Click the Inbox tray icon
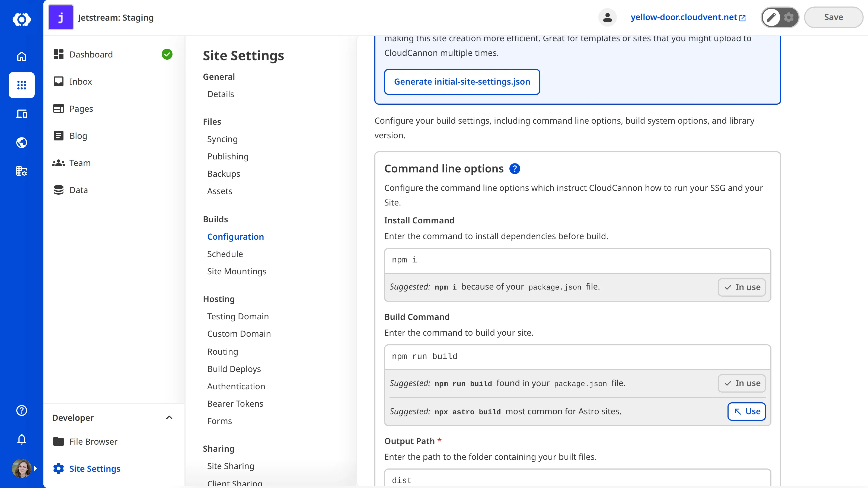 59,82
